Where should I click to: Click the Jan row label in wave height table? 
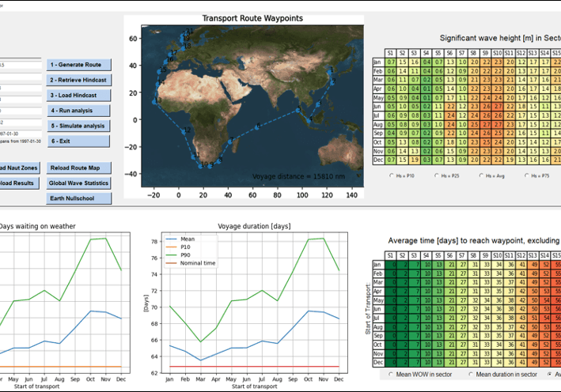click(x=378, y=62)
